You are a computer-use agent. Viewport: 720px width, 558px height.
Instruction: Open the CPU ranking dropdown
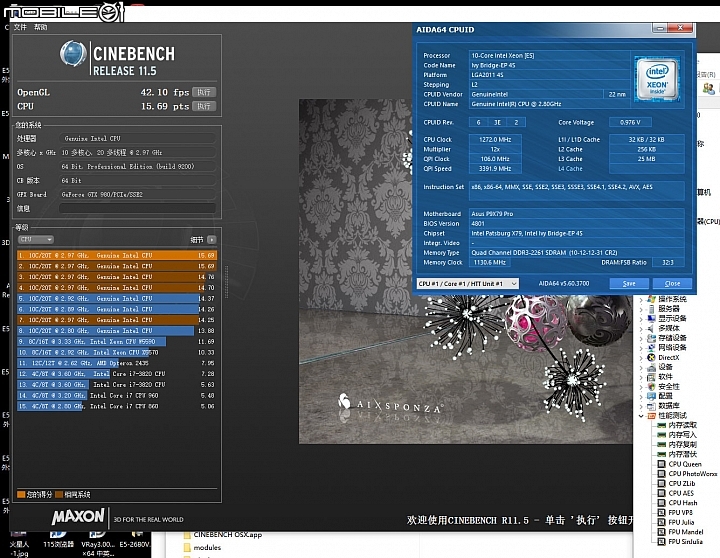[36, 239]
